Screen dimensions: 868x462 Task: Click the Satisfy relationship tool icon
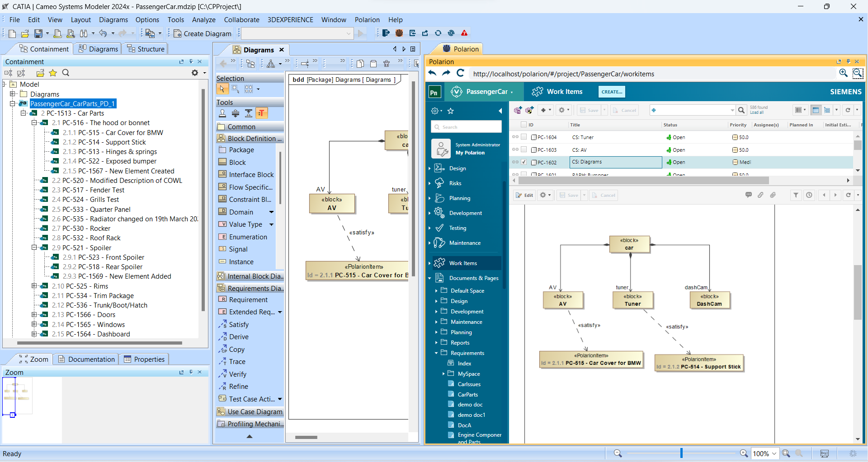[x=222, y=324]
